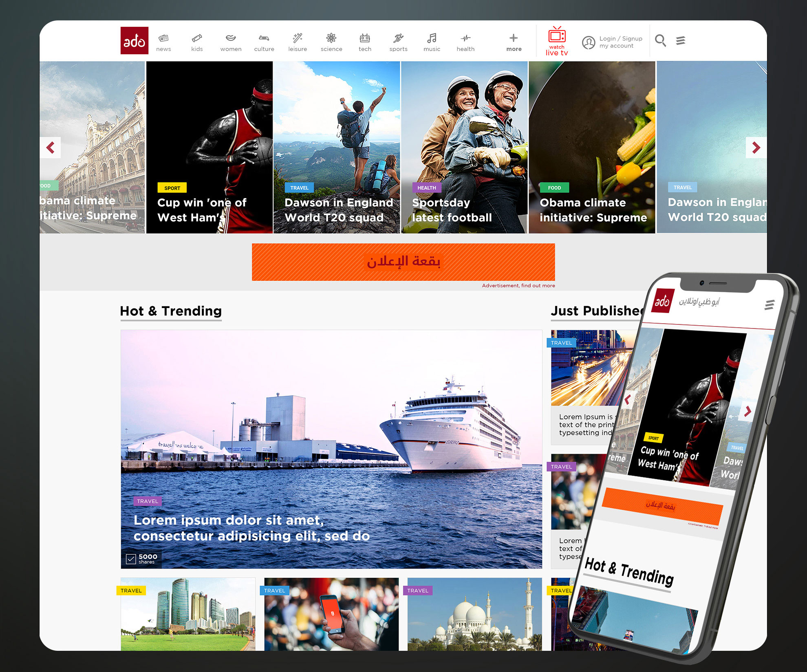Open the 'Obama climate initiative: Supreme' food slide
The height and width of the screenshot is (672, 807).
pyautogui.click(x=592, y=148)
